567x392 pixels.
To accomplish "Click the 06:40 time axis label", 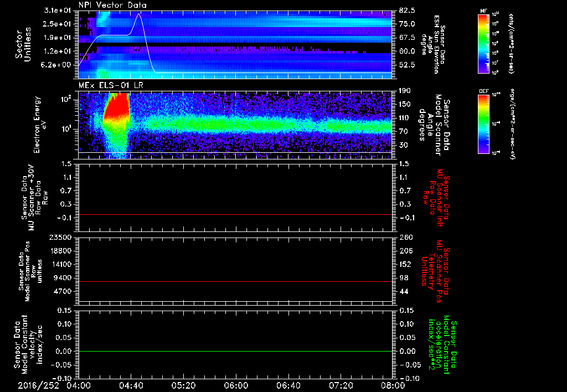I will click(288, 386).
